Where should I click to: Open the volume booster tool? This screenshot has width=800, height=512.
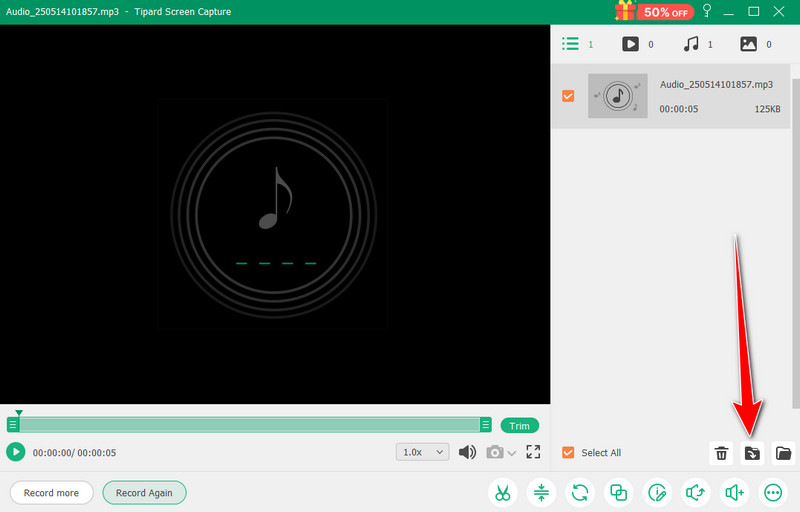735,493
